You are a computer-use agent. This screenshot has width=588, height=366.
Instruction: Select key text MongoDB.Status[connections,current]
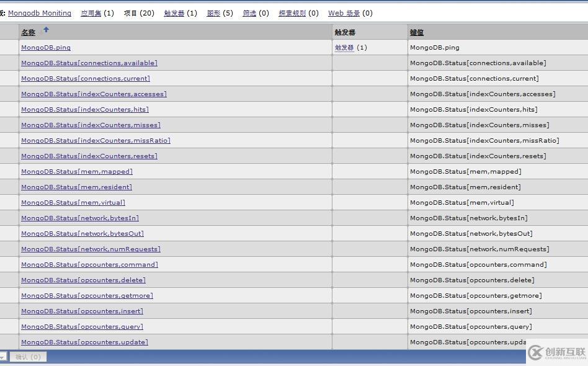coord(474,78)
